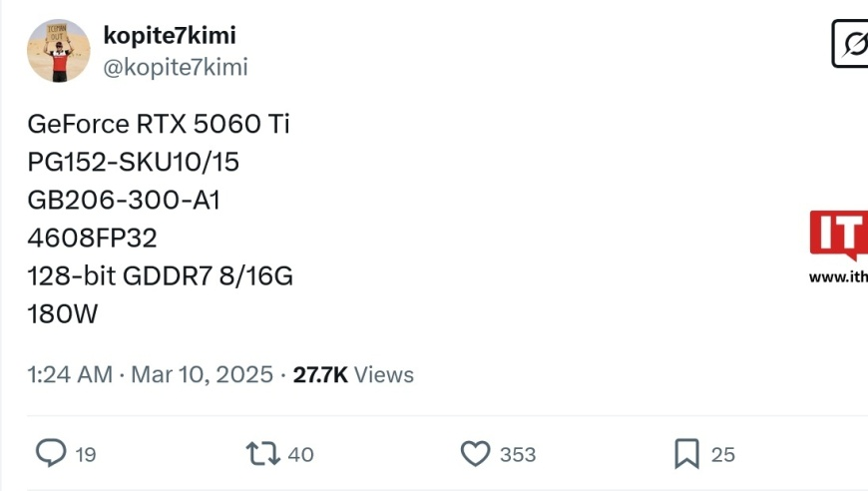Viewport: 868px width, 491px height.
Task: Open the Grok slash icon at the top right
Action: pos(850,44)
